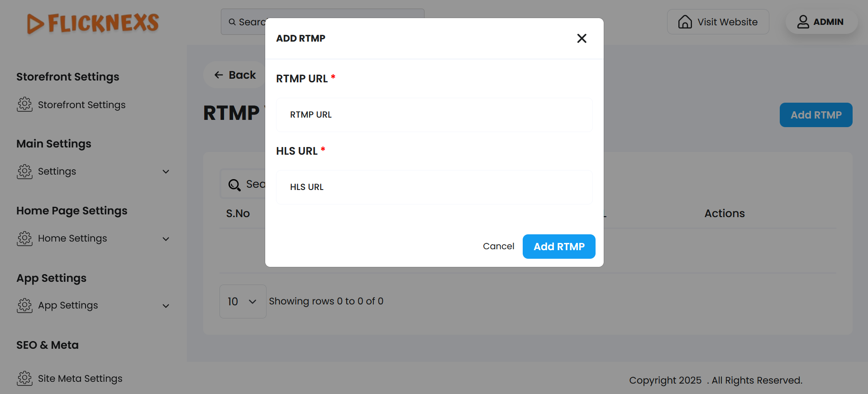Expand the Home Settings submenu chevron
Image resolution: width=868 pixels, height=394 pixels.
tap(166, 239)
